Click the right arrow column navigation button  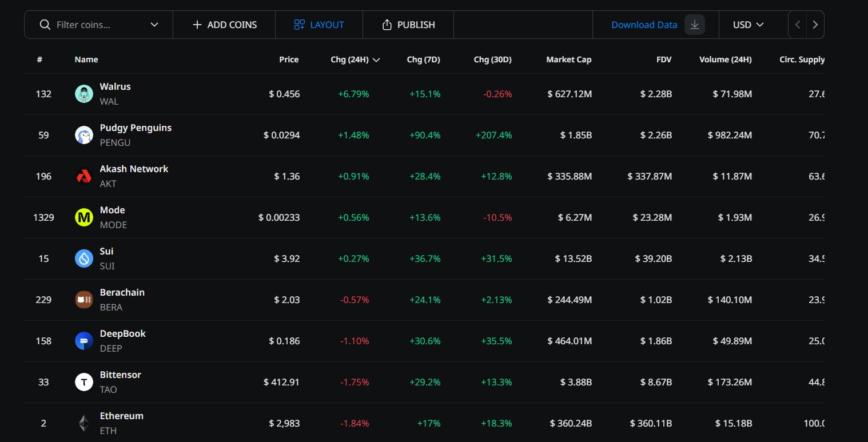point(815,25)
